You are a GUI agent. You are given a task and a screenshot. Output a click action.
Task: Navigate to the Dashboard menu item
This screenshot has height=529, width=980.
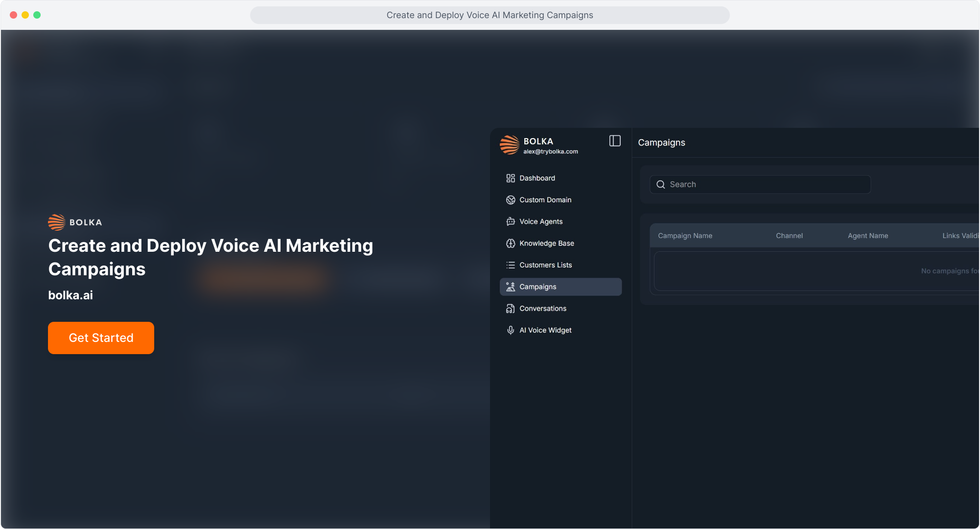pyautogui.click(x=537, y=178)
